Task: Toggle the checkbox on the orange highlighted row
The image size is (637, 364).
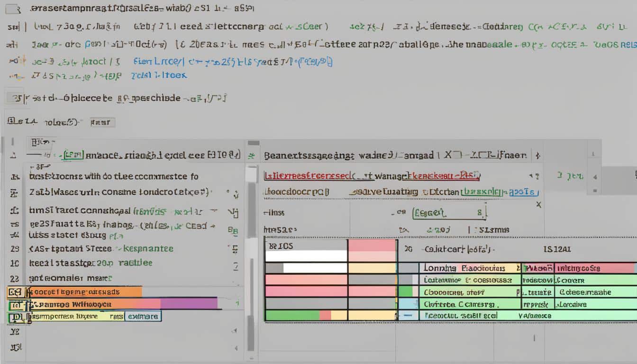Action: pyautogui.click(x=15, y=292)
